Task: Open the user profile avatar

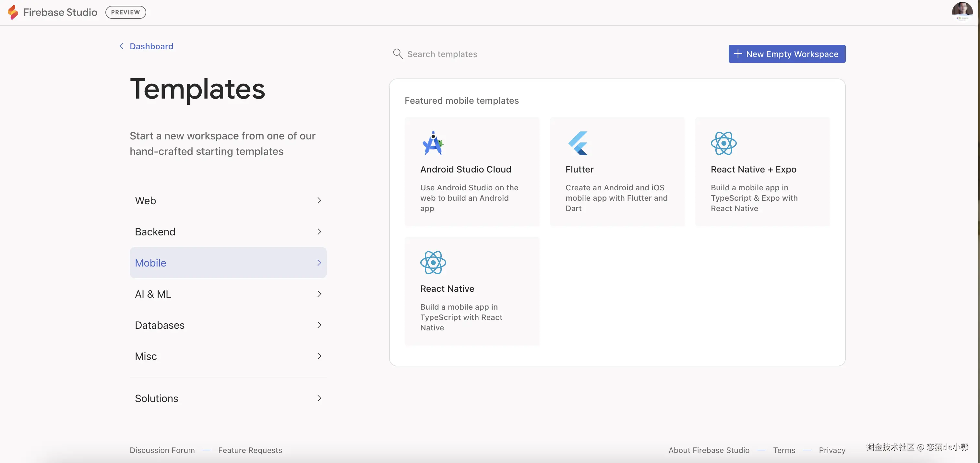Action: coord(962,11)
